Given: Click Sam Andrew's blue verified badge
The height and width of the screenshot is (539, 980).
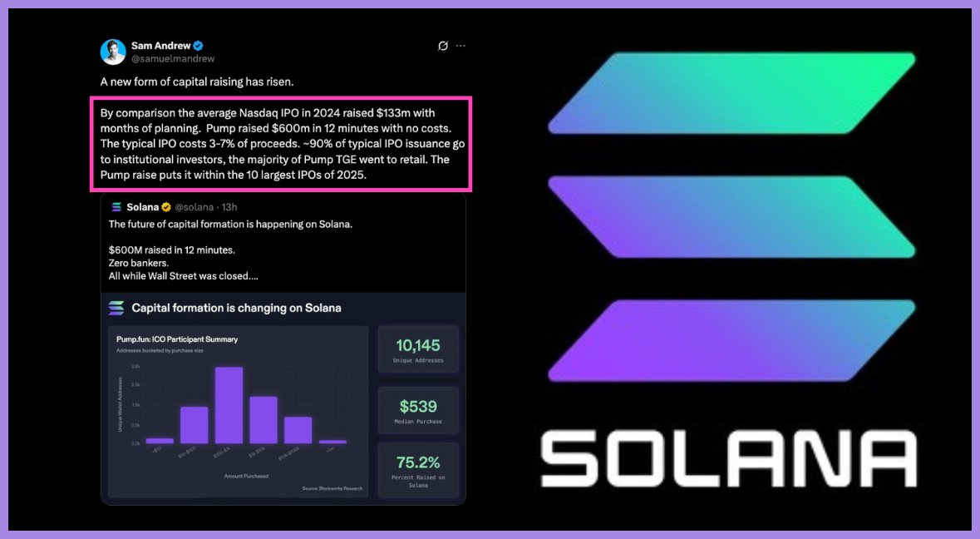Looking at the screenshot, I should pyautogui.click(x=199, y=46).
